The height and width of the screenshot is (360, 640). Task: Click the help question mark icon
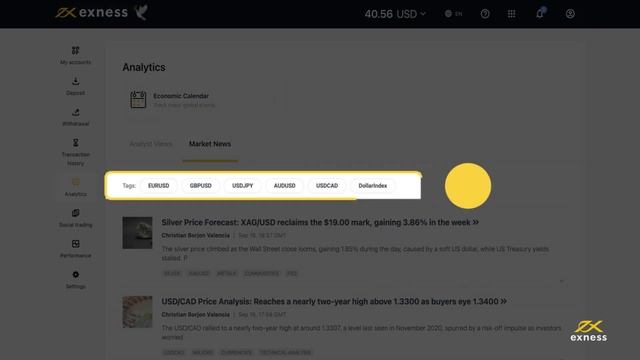point(485,14)
